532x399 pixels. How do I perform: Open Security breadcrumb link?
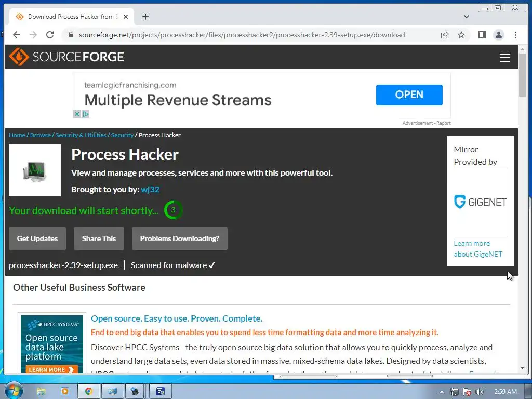click(x=122, y=135)
